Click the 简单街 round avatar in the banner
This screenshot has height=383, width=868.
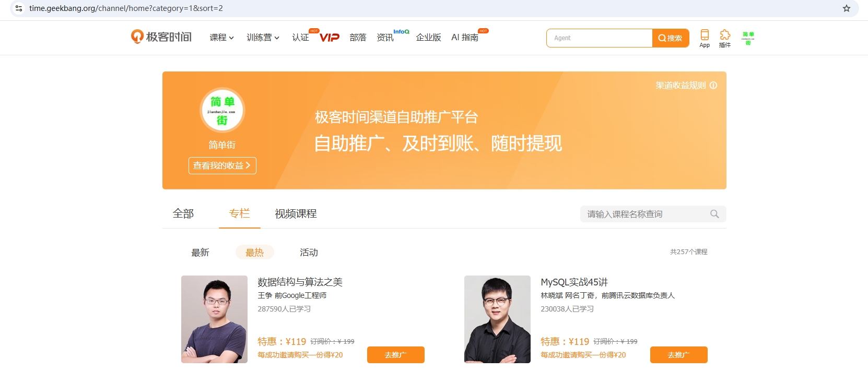click(222, 110)
